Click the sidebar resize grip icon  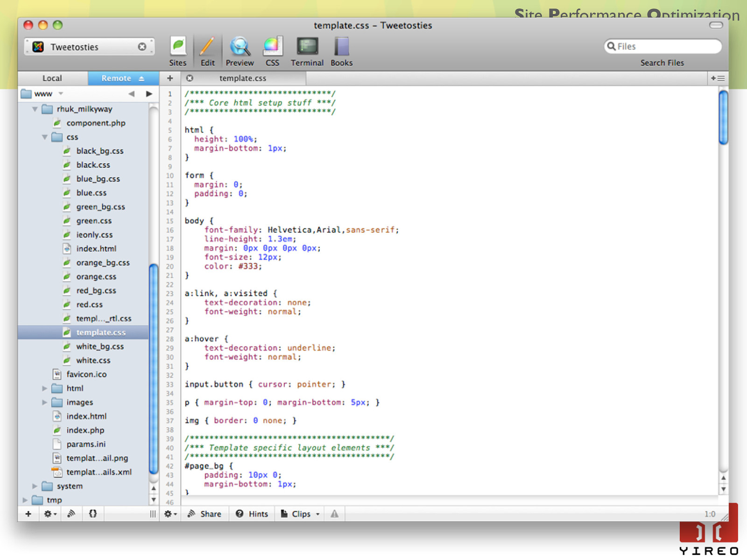coord(153,514)
